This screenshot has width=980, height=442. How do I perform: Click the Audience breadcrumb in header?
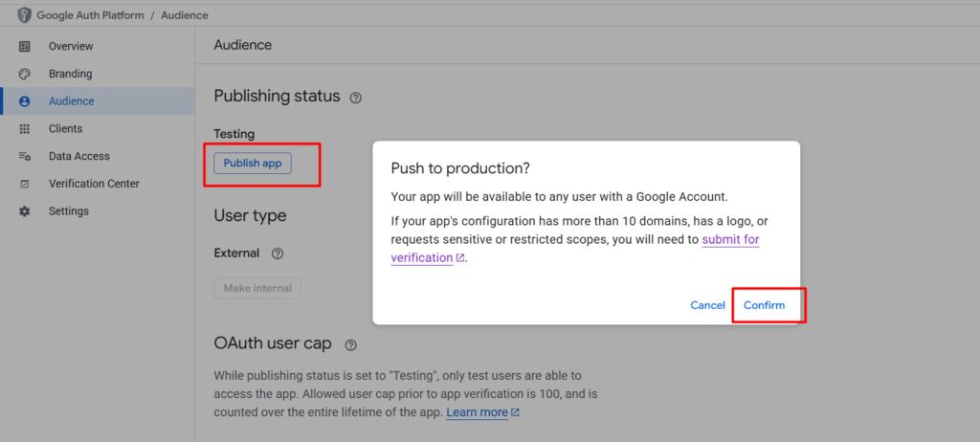coord(185,15)
